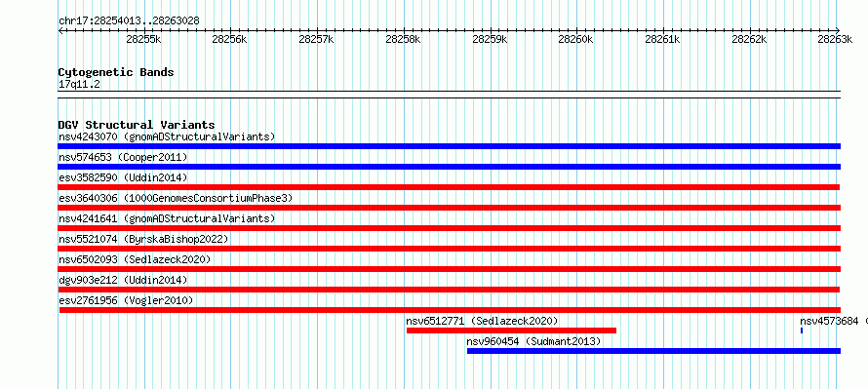Click the 28257k ruler position

316,39
